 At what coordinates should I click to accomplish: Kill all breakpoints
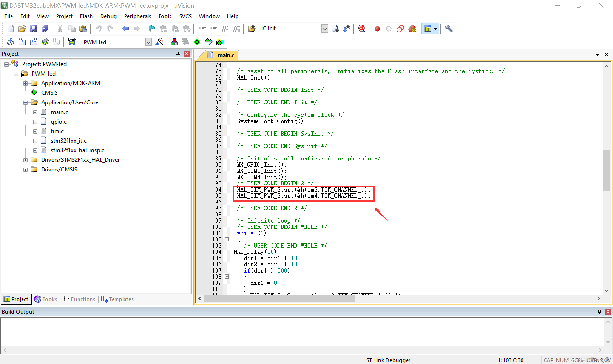pyautogui.click(x=412, y=29)
